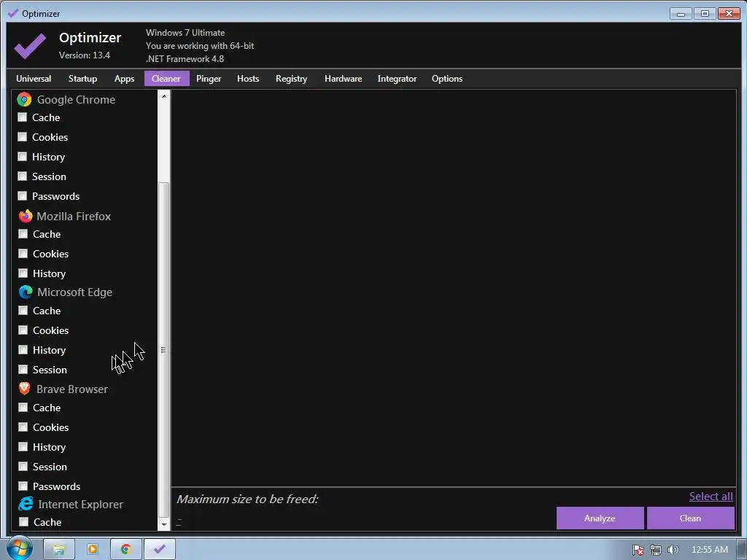Select Brave Browser Passwords checkbox
This screenshot has height=560, width=747.
click(23, 486)
